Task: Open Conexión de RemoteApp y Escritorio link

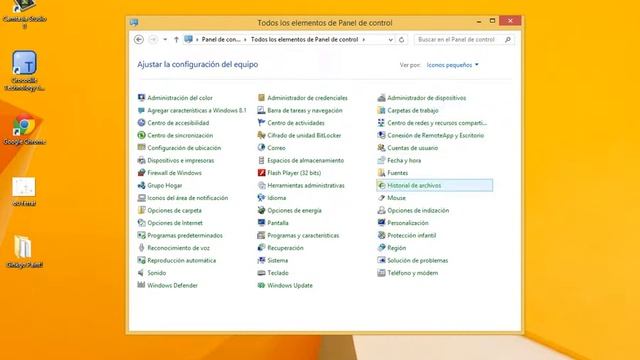Action: 436,135
